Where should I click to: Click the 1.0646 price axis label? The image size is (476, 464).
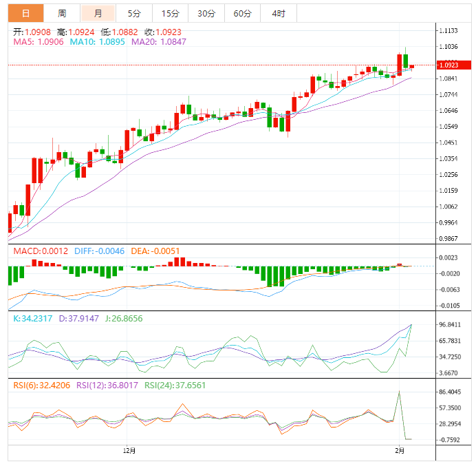pos(448,111)
